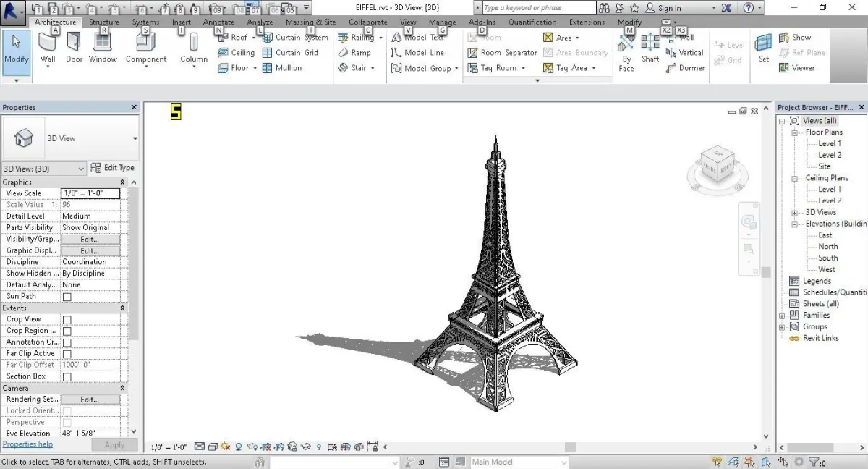The height and width of the screenshot is (469, 868).
Task: Select the Area tool
Action: point(557,38)
